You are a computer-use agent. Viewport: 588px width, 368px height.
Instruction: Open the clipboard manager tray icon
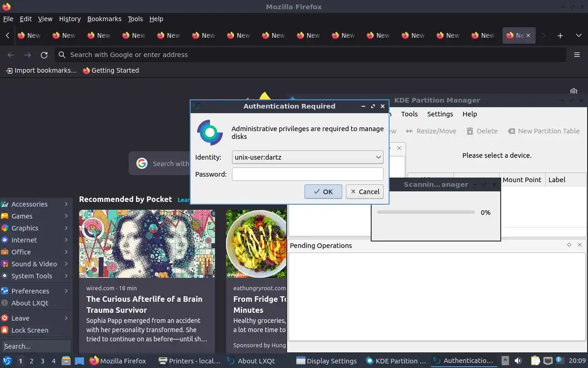pos(536,361)
